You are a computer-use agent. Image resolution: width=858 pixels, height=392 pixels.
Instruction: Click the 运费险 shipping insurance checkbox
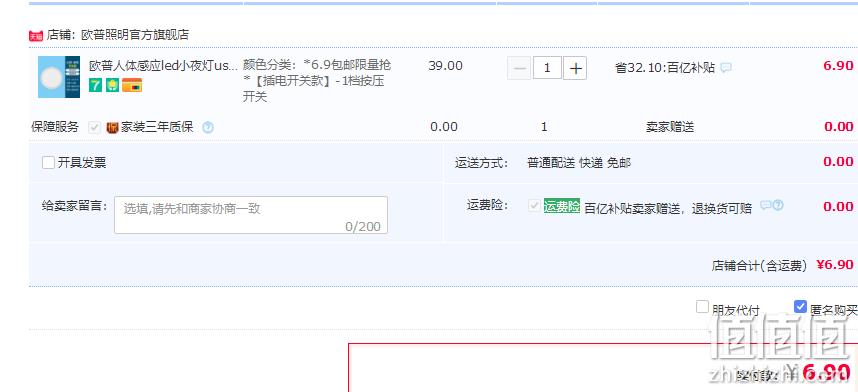534,206
